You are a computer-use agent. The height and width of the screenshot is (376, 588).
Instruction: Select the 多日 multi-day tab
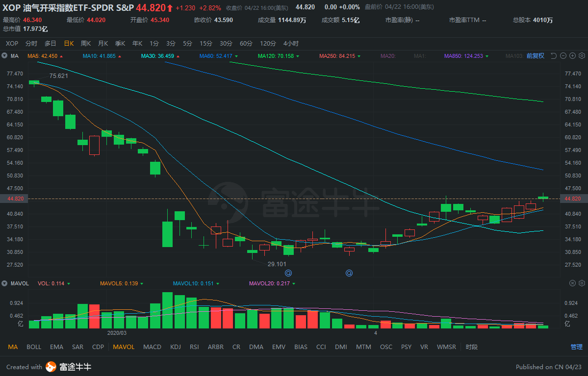[x=50, y=44]
